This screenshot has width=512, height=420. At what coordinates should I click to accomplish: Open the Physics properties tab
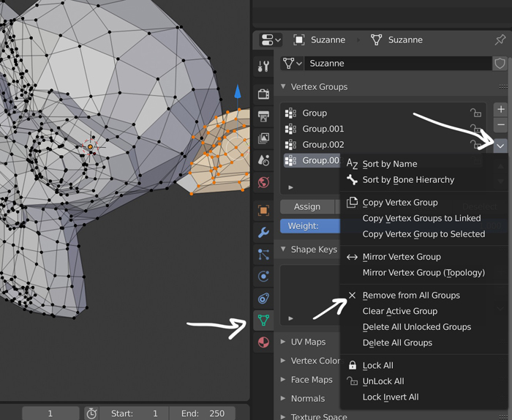[263, 277]
